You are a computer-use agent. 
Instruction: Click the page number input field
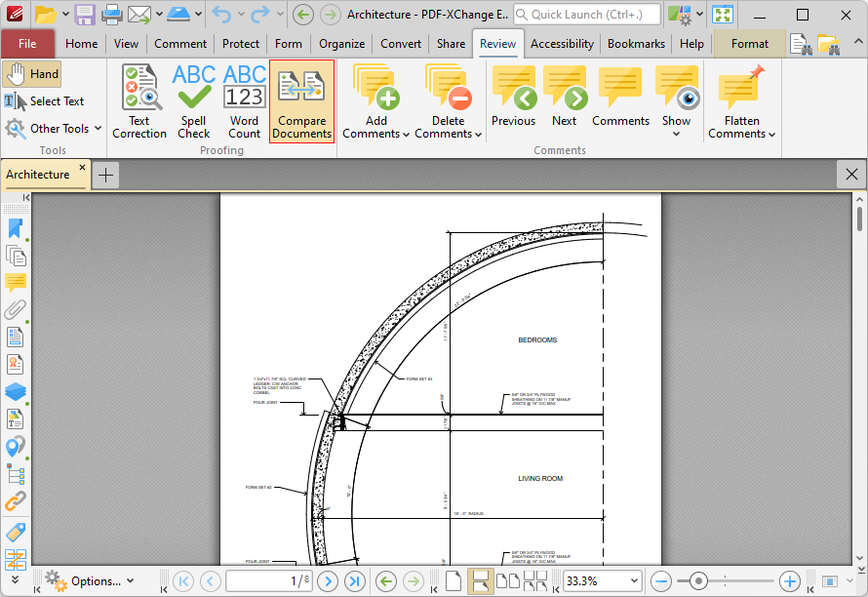point(269,581)
